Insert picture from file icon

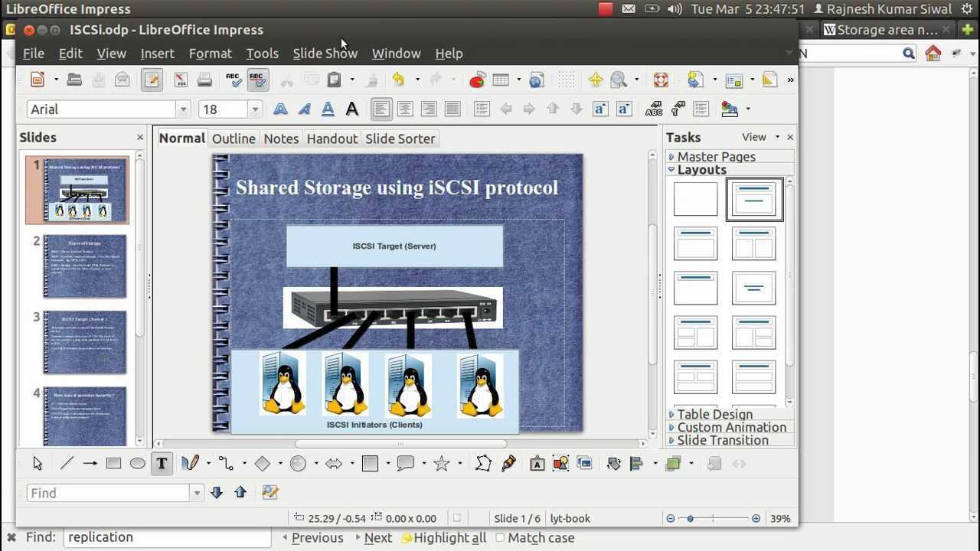pyautogui.click(x=560, y=463)
